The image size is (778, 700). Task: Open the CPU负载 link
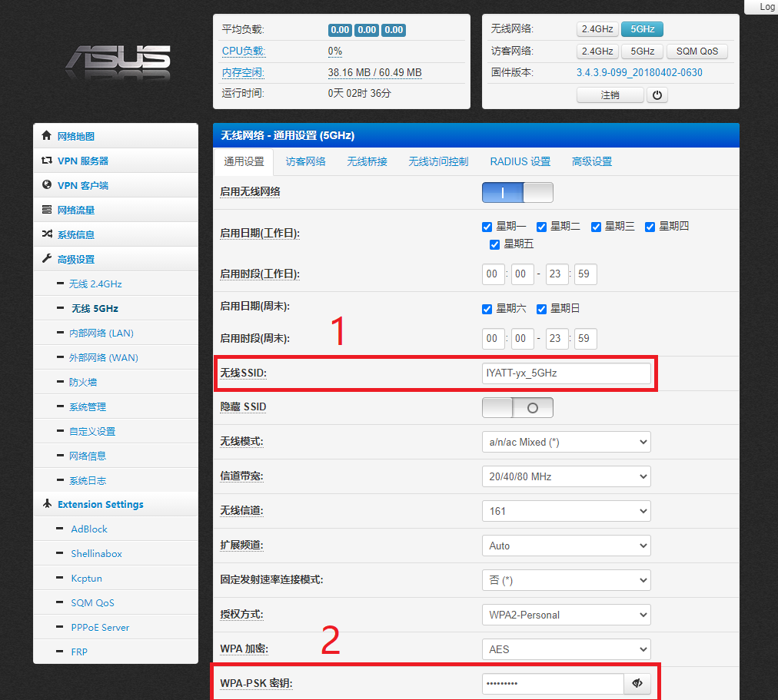244,51
